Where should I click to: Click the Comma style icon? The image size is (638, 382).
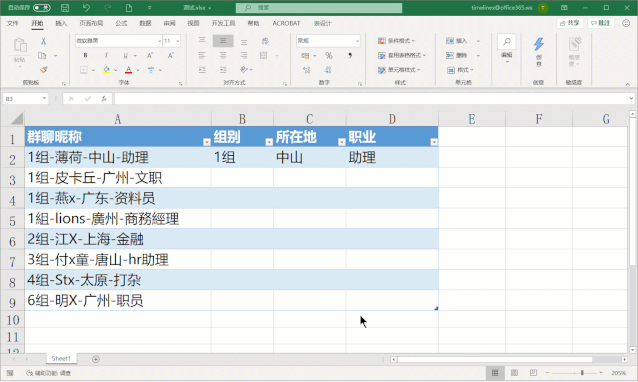coord(350,55)
